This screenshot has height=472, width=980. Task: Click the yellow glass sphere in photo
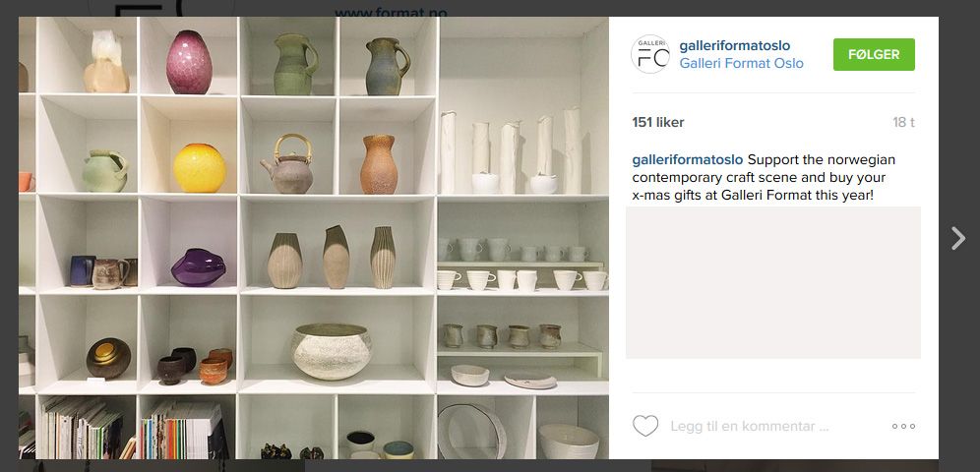(x=200, y=168)
